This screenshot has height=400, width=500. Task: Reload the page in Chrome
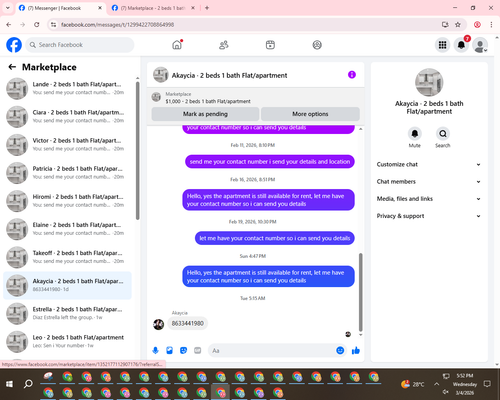pyautogui.click(x=37, y=24)
